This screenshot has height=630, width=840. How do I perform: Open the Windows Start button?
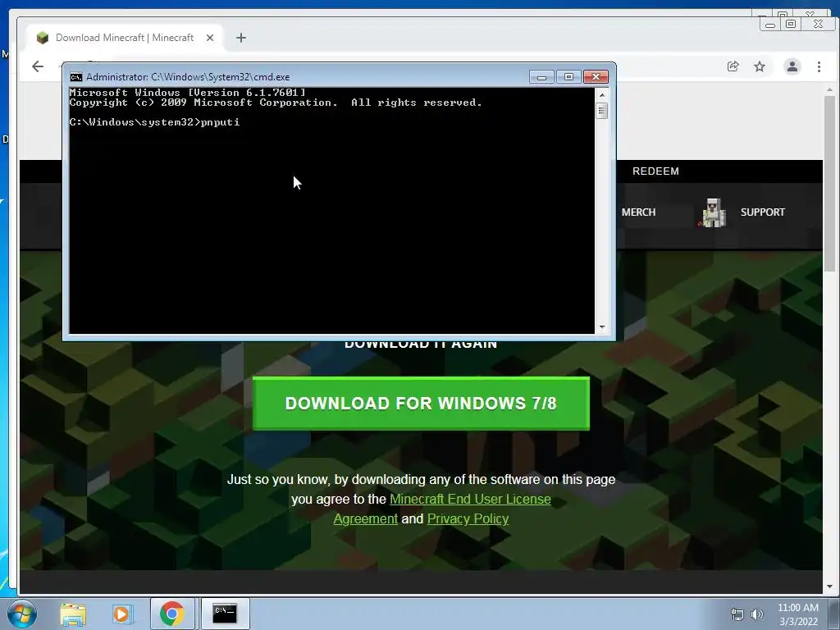tap(21, 614)
